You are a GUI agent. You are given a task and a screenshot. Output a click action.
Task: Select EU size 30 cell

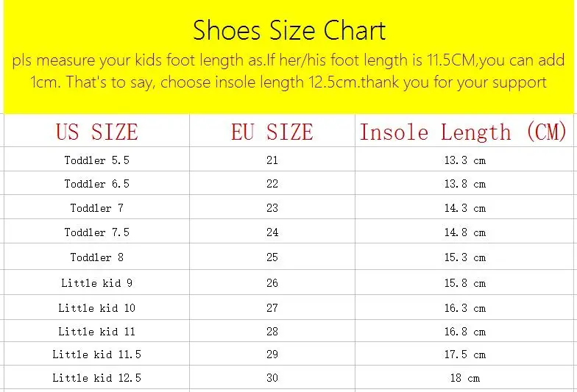272,378
